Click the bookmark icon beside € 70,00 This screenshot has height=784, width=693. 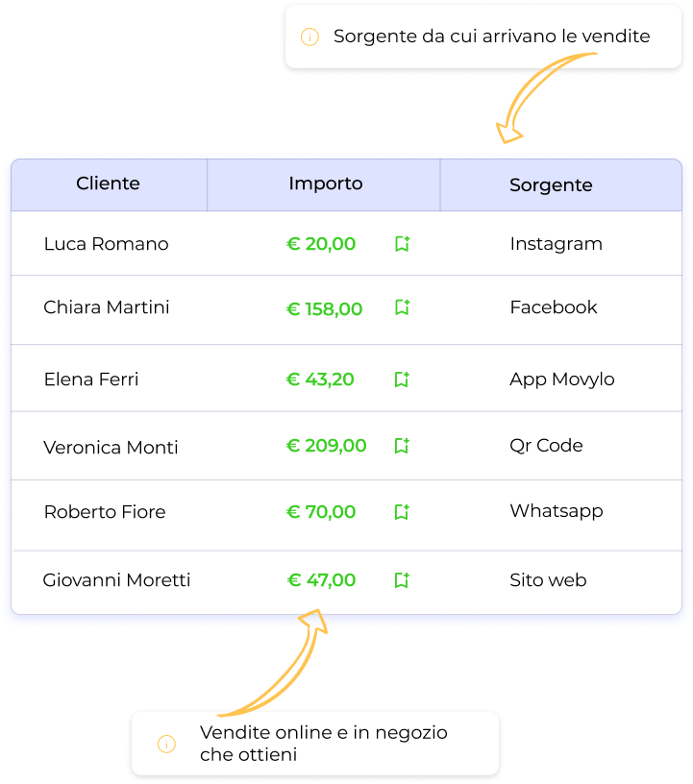(403, 511)
